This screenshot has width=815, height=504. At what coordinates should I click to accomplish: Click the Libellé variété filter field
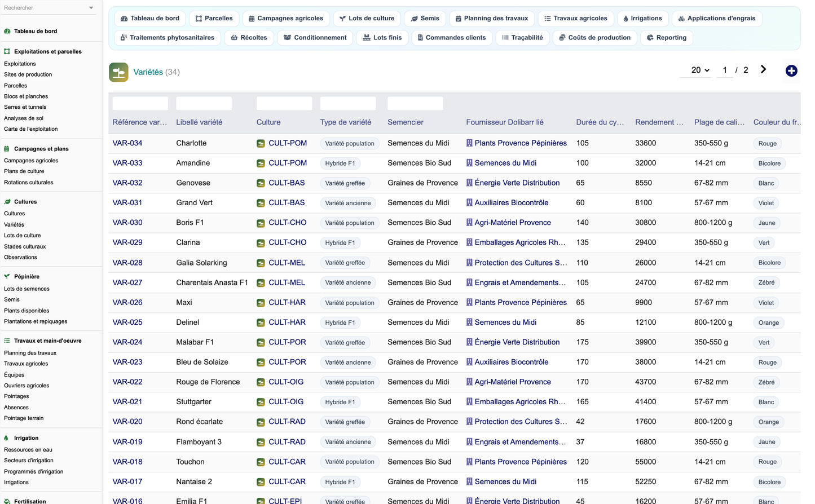point(204,104)
